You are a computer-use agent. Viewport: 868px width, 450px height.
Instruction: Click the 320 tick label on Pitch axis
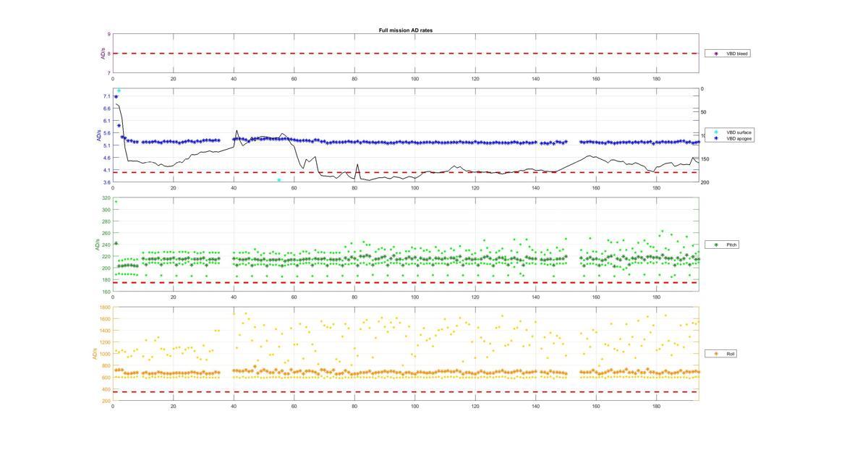click(x=106, y=198)
